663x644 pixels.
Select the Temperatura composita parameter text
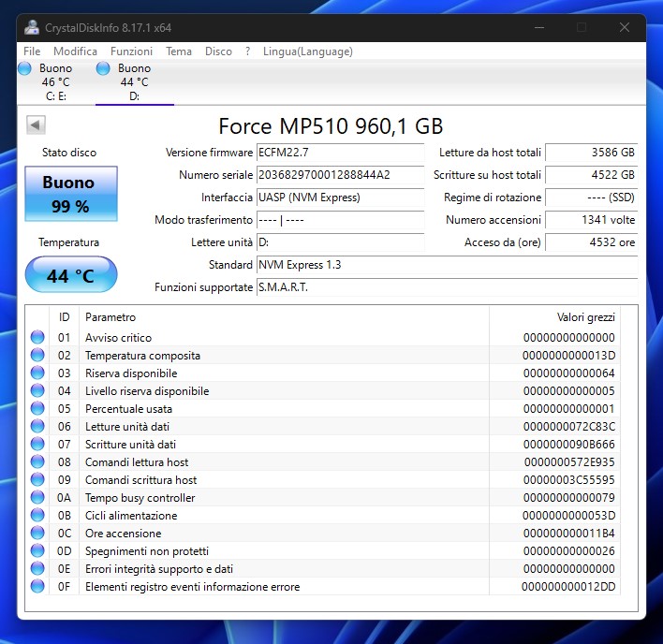pyautogui.click(x=142, y=356)
